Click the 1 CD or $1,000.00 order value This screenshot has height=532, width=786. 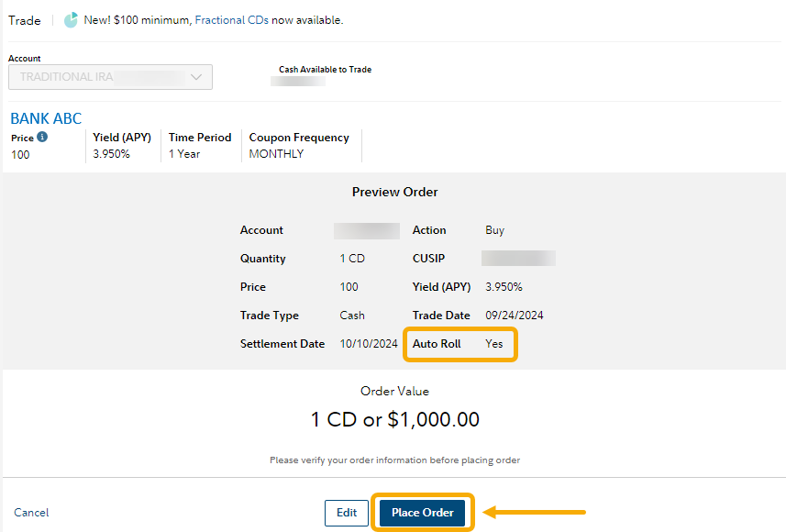coord(394,420)
